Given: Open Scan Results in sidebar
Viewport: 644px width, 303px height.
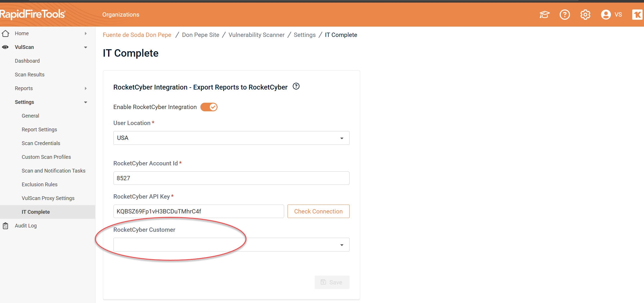Looking at the screenshot, I should 30,75.
